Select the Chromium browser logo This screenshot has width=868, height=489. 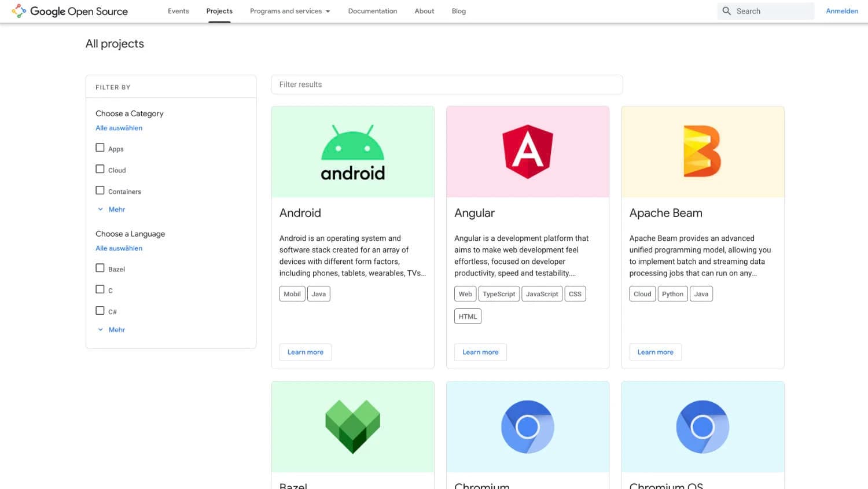(527, 426)
